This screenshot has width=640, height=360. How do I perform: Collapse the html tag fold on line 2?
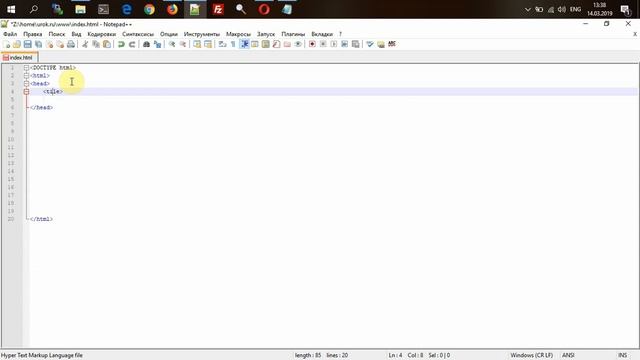27,76
